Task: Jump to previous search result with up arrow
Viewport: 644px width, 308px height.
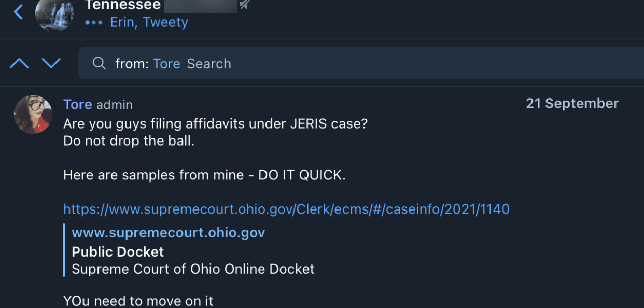Action: coord(20,63)
